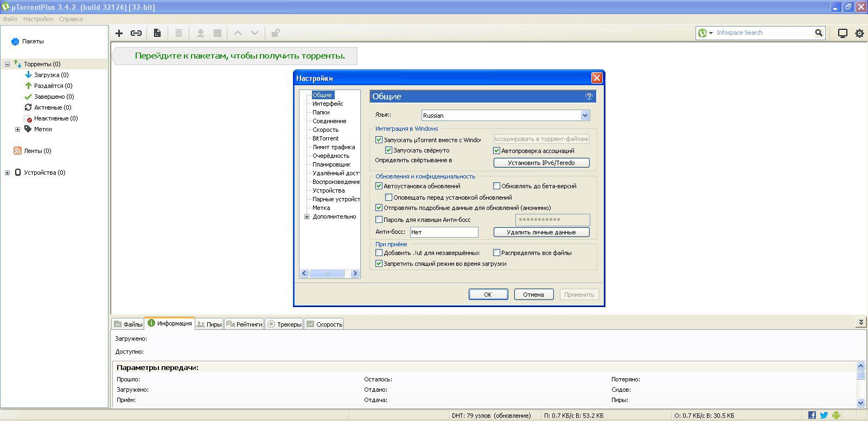Click the Unlock bundle padlock icon

(276, 33)
